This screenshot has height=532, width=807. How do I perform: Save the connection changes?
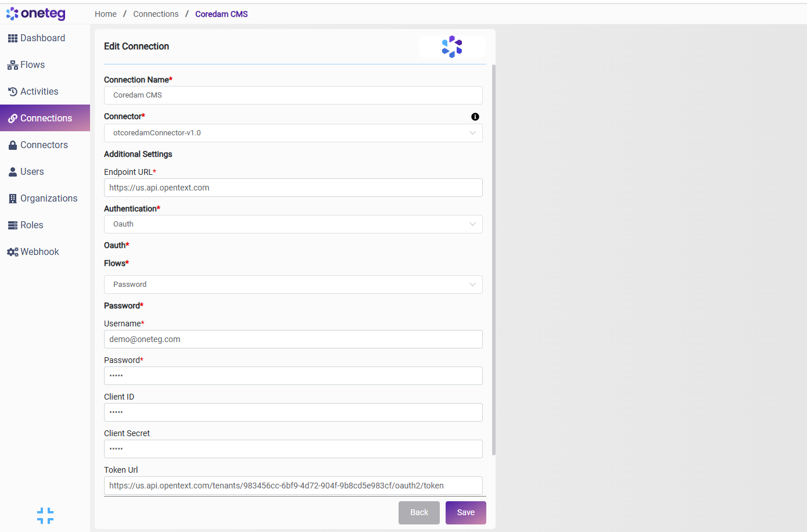[465, 512]
